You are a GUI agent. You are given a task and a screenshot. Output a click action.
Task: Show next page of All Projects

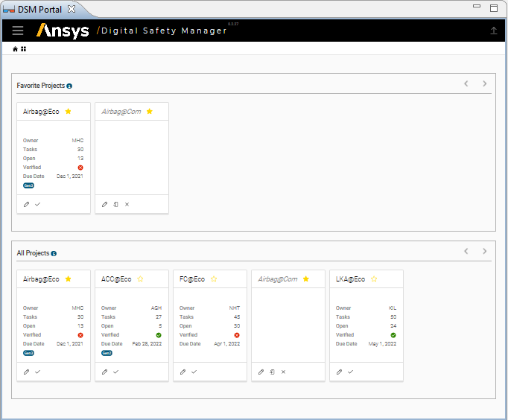pos(484,252)
